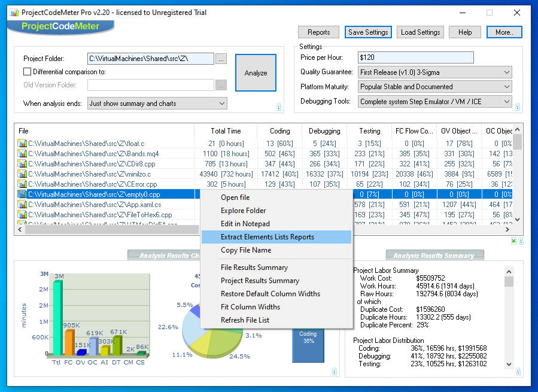Expand the Platform Maturity dropdown
Viewport: 538px width, 392px height.
pos(435,87)
